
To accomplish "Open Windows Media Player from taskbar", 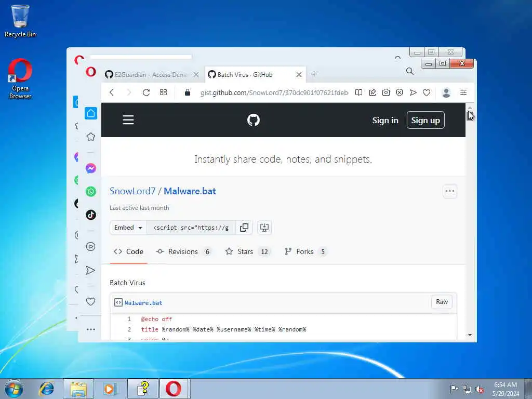I will [110, 389].
